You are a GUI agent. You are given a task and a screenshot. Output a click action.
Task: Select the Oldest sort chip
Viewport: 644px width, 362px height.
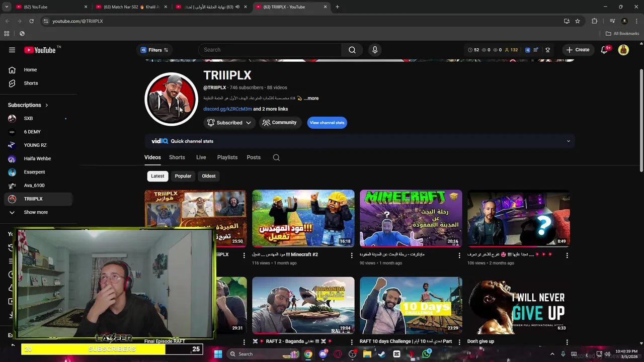pos(209,176)
